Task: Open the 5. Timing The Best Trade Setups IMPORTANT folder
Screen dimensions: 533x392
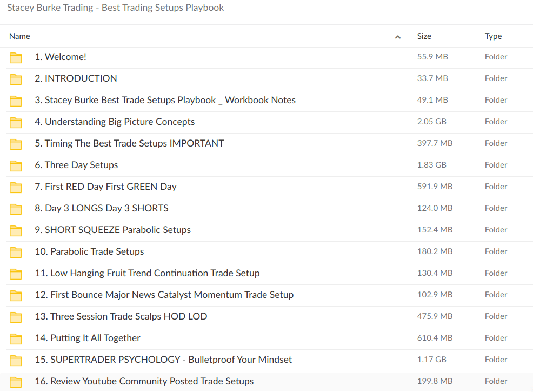Action: (x=129, y=144)
